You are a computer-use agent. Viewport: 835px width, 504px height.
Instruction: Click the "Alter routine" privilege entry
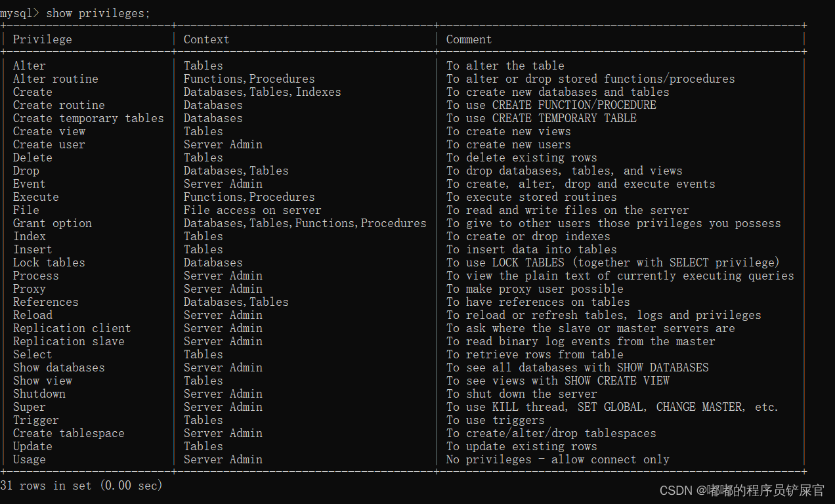coord(55,79)
